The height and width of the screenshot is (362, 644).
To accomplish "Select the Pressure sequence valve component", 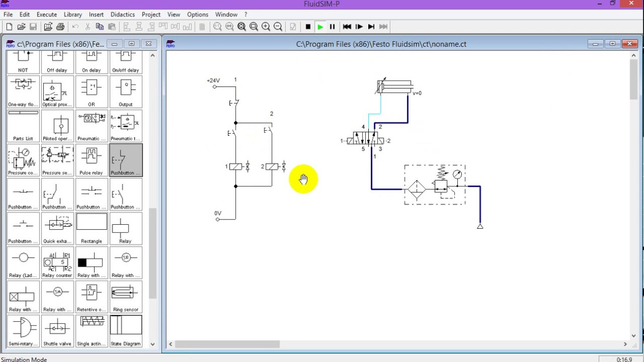I will 57,160.
